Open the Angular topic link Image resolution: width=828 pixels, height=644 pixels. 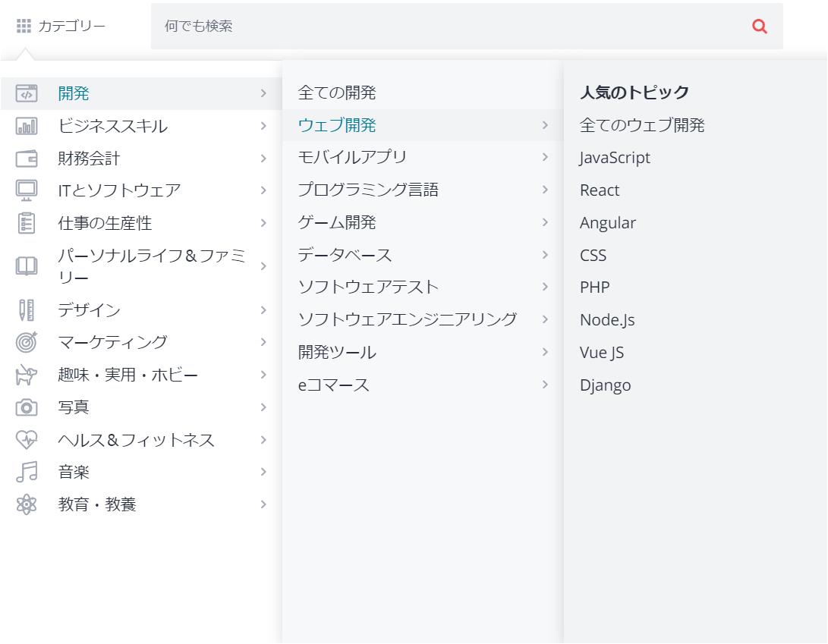(608, 223)
